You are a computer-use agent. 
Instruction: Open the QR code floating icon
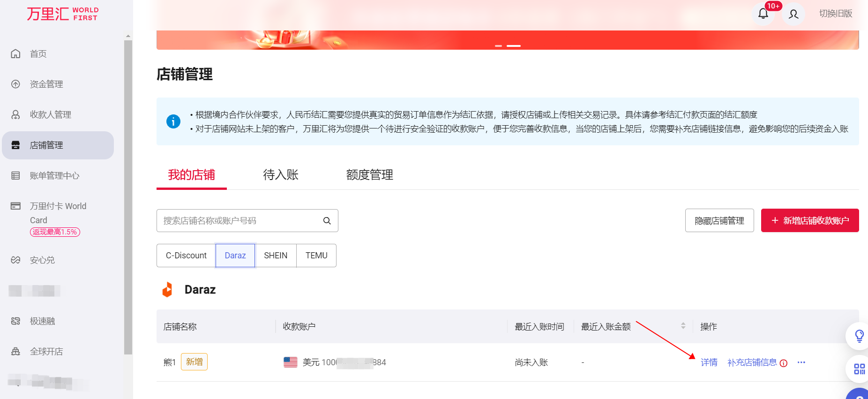click(x=859, y=369)
